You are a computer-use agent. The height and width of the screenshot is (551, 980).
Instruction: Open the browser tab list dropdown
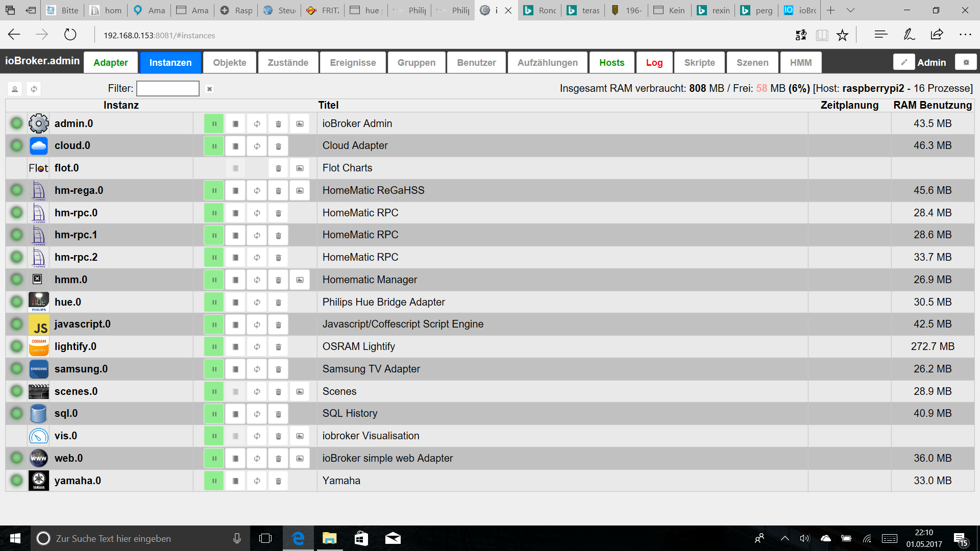pos(850,10)
